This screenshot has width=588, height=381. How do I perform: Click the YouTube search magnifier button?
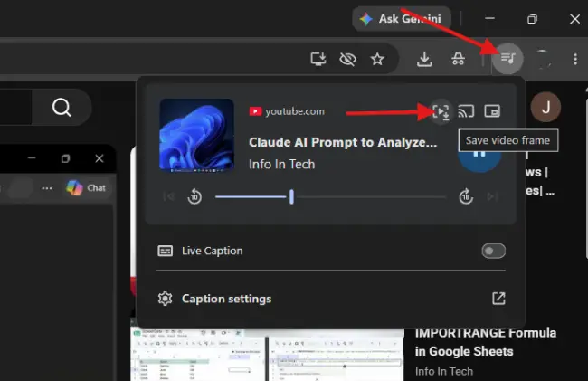pos(62,108)
